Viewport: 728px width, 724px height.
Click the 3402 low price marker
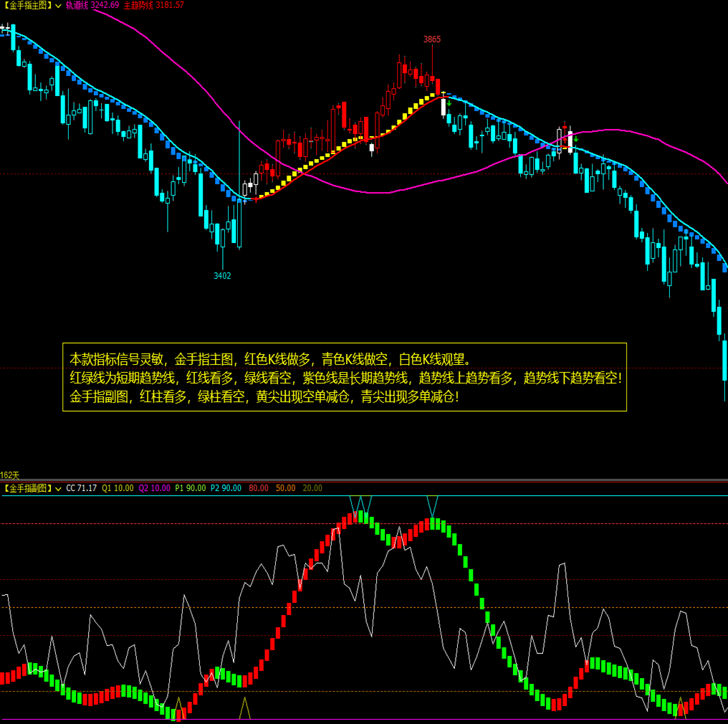tap(222, 275)
